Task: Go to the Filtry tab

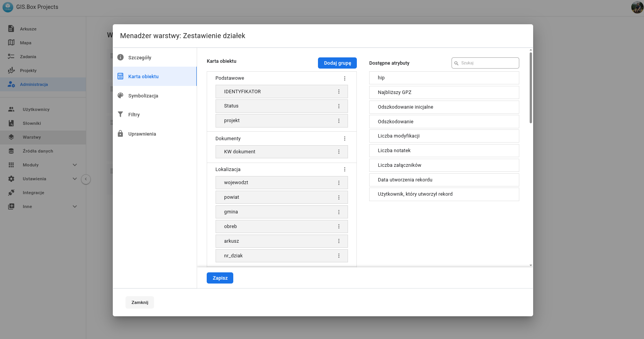Action: 134,115
